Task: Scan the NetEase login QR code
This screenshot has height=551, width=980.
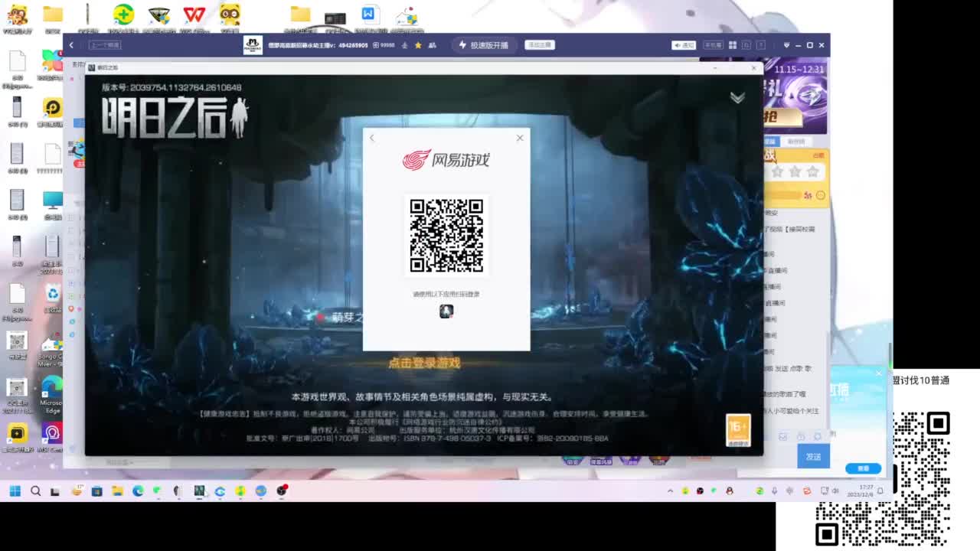Action: pos(446,236)
